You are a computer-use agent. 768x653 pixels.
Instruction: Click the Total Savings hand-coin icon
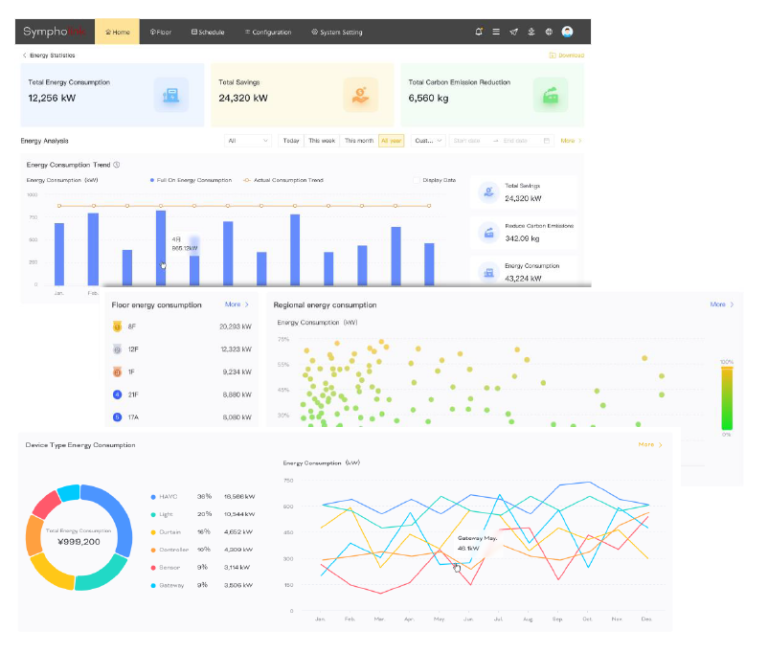(360, 94)
